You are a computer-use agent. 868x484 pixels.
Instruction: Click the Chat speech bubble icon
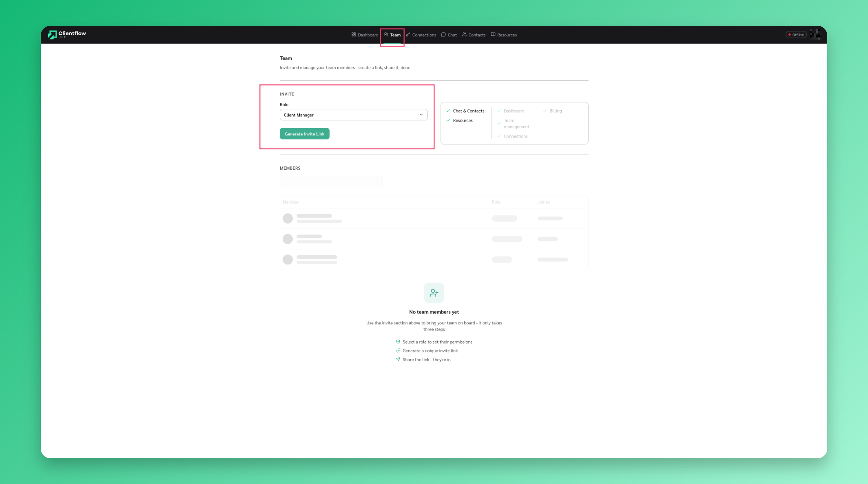(445, 35)
